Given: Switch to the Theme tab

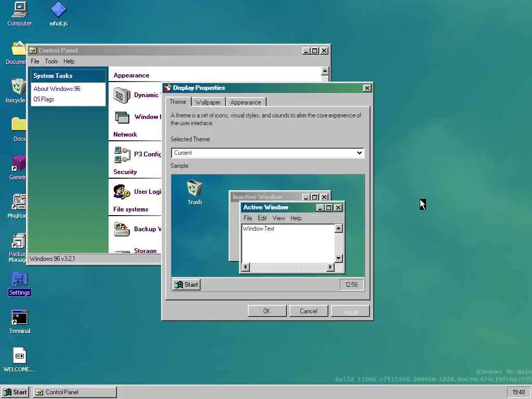Looking at the screenshot, I should coord(178,102).
